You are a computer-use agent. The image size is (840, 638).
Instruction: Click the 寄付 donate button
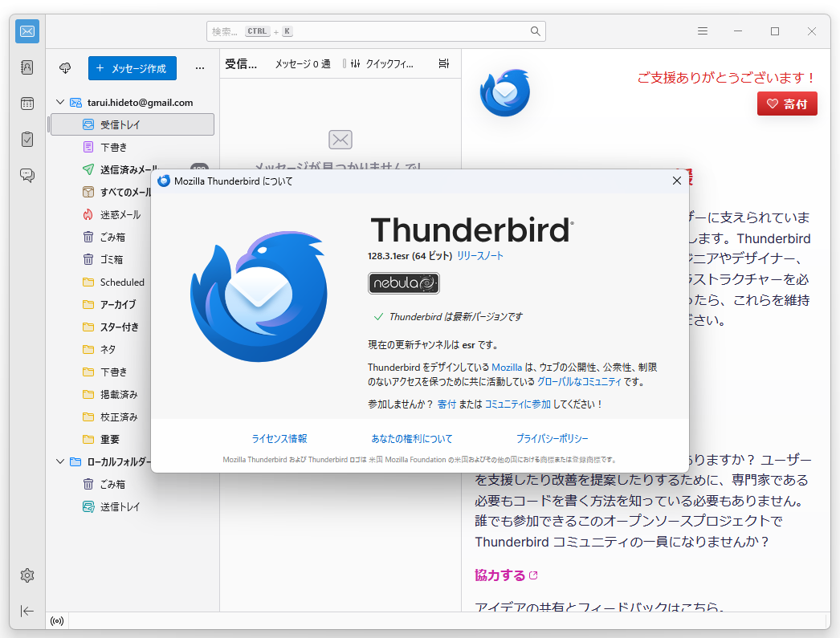pyautogui.click(x=787, y=103)
